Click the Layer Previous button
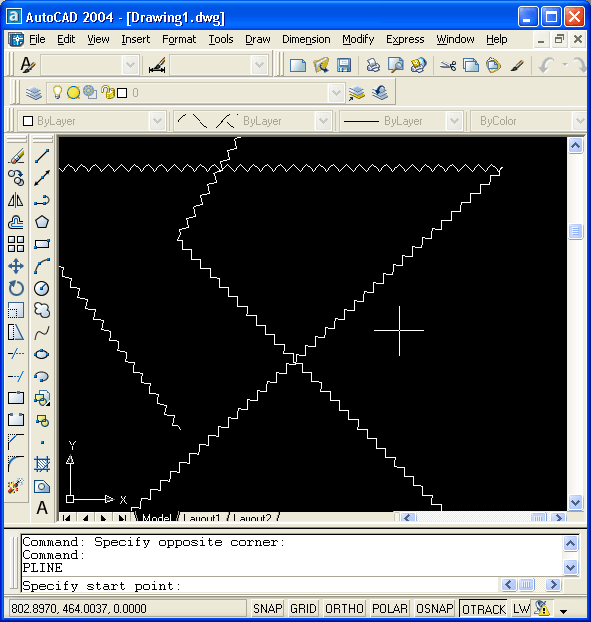Viewport: 591px width, 622px height. (x=380, y=93)
